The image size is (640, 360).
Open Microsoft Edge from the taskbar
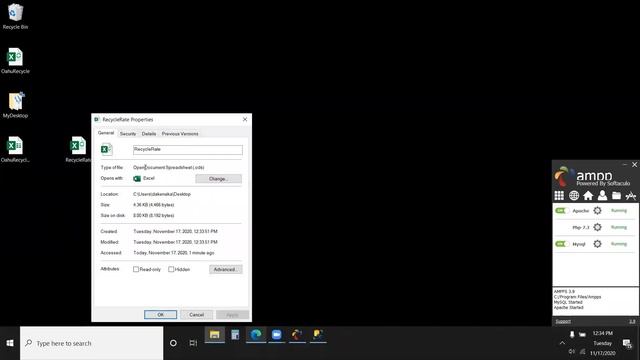(256, 335)
